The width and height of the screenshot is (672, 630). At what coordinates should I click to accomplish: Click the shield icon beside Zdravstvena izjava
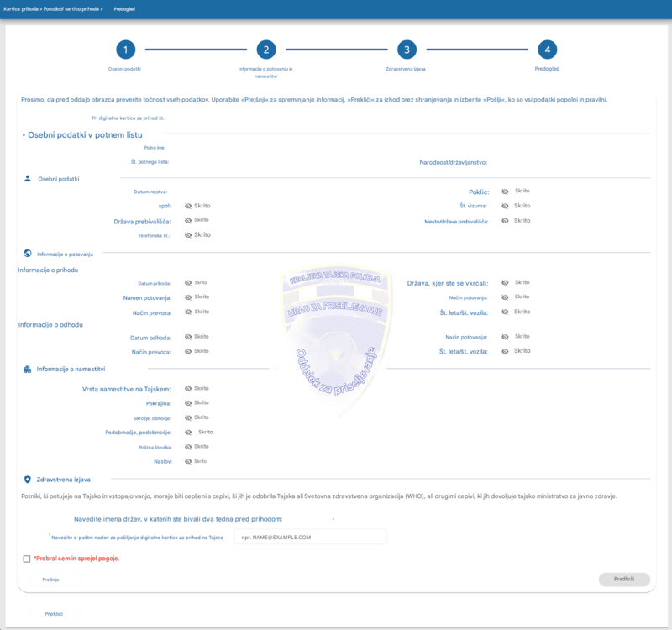click(x=28, y=479)
